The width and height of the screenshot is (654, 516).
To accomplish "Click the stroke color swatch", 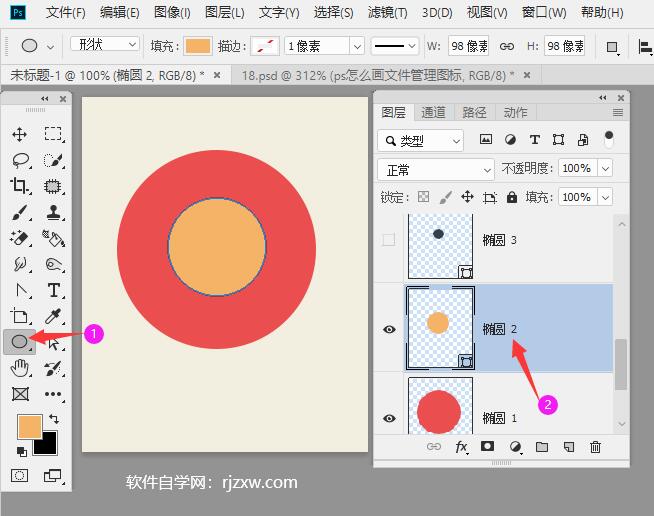I will pos(265,46).
